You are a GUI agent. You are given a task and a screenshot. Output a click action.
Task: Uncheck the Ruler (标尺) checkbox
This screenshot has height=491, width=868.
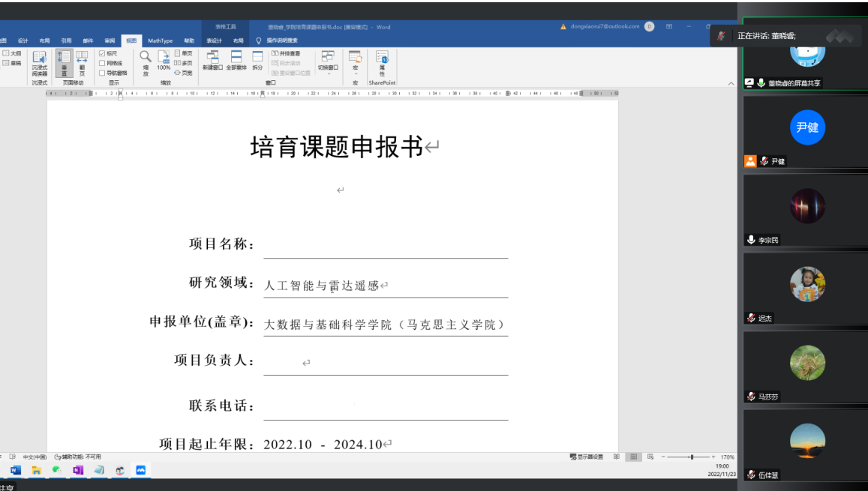click(103, 54)
